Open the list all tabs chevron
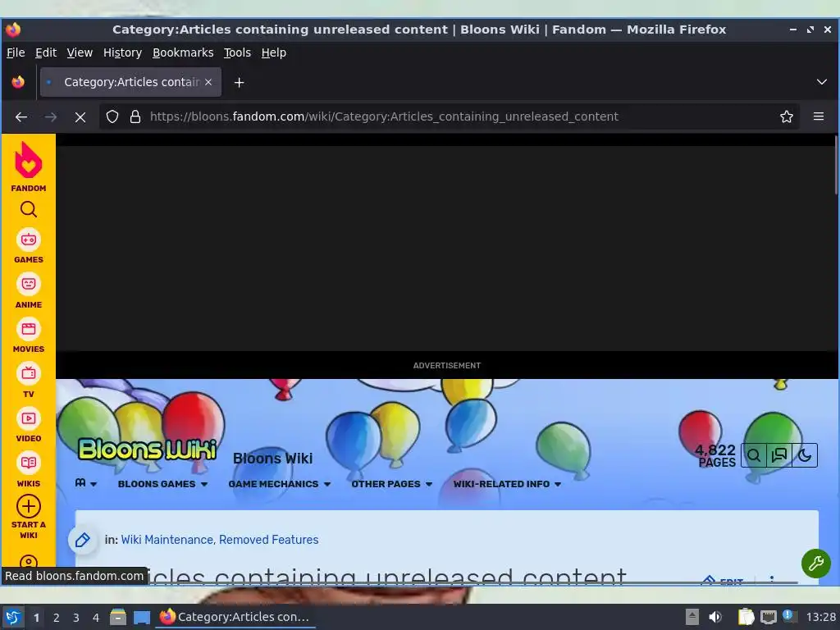This screenshot has height=630, width=840. (x=821, y=82)
